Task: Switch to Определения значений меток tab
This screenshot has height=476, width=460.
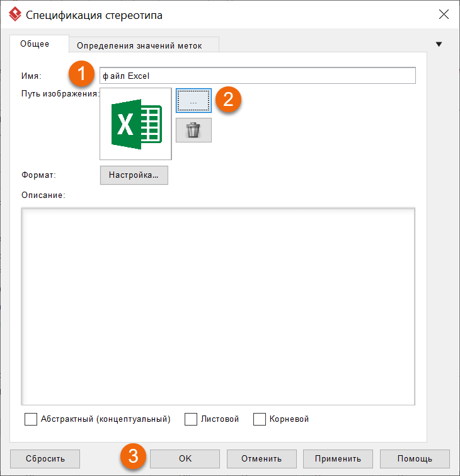Action: coord(144,45)
